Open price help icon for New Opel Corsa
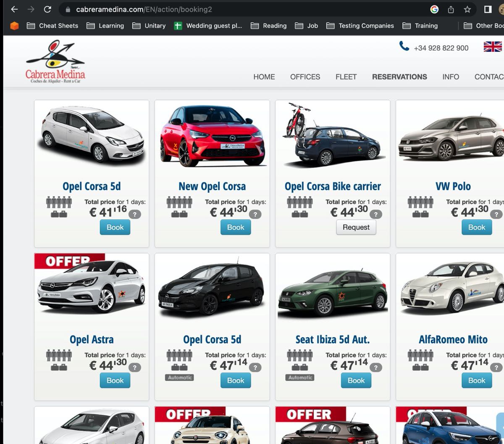 (255, 214)
